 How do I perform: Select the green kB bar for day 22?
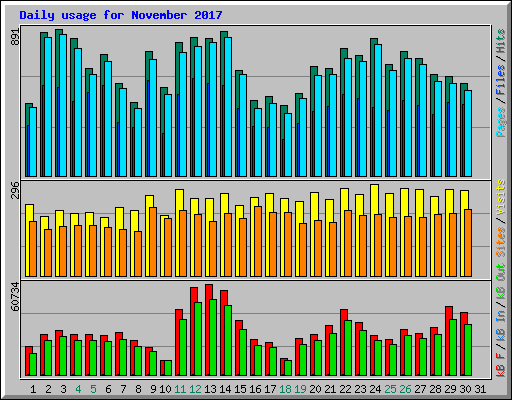click(x=348, y=348)
